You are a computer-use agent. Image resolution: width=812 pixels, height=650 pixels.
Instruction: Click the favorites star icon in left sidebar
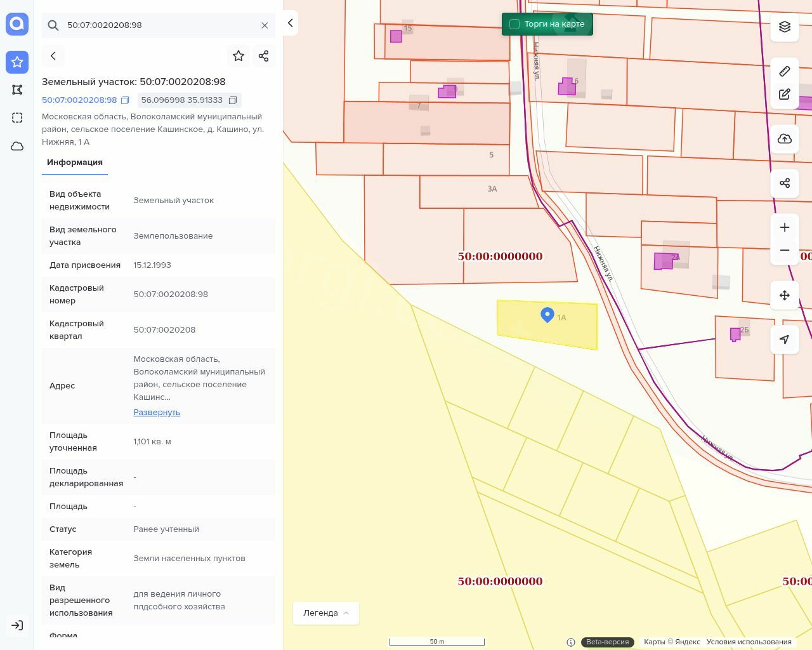point(17,62)
